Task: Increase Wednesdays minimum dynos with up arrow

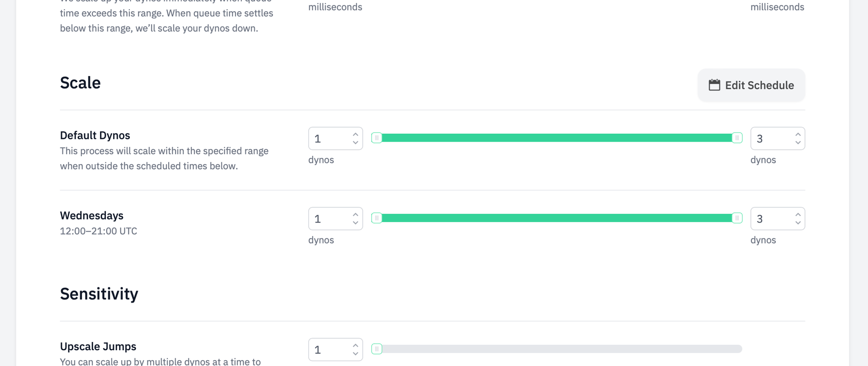Action: point(355,214)
